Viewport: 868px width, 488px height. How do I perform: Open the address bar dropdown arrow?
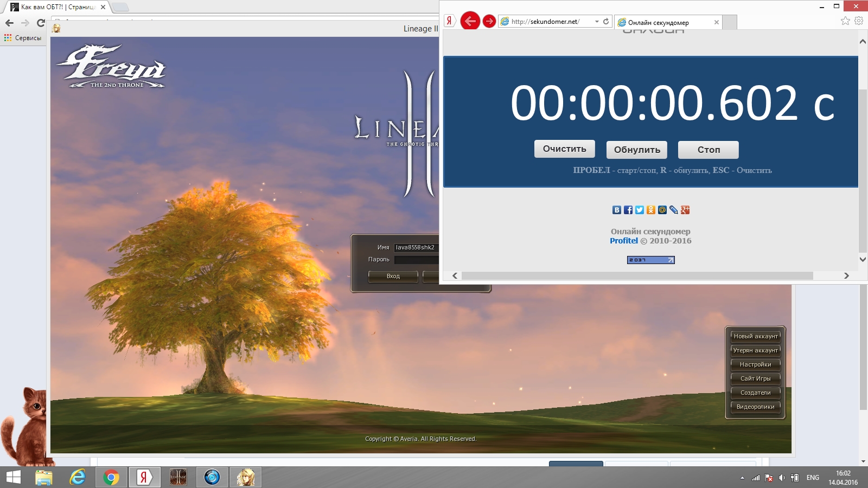597,21
